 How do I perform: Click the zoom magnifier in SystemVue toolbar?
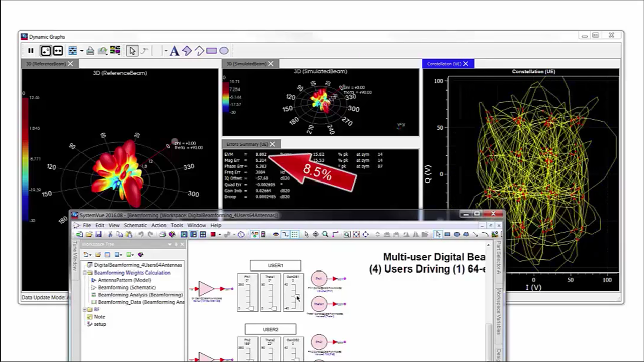[325, 235]
